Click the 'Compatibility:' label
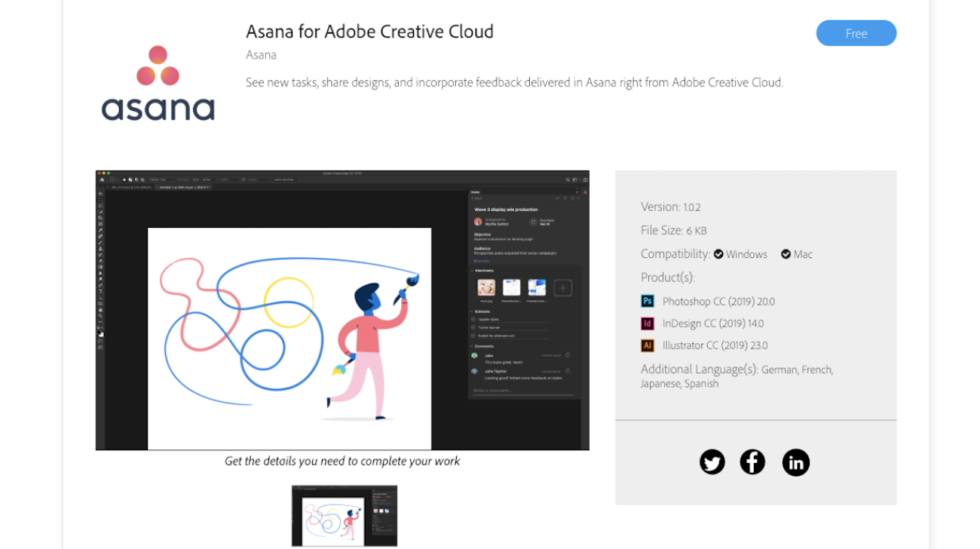980x549 pixels. (x=675, y=254)
